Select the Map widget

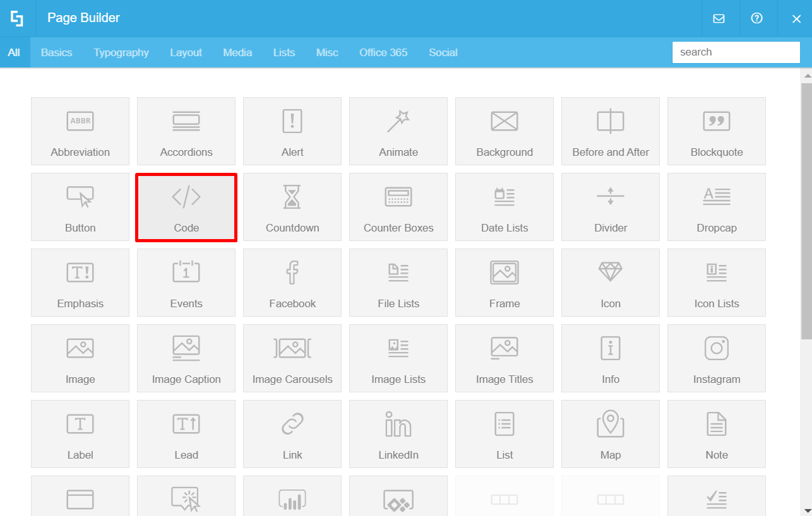point(610,434)
